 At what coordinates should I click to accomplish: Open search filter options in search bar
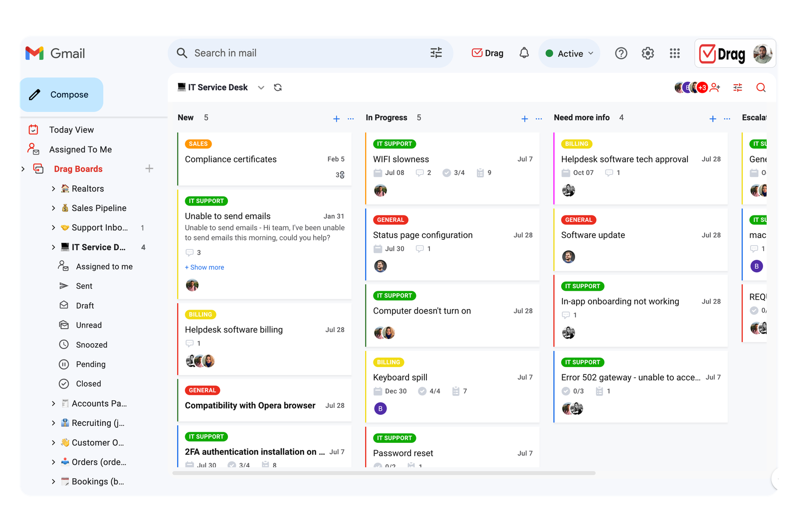tap(436, 53)
